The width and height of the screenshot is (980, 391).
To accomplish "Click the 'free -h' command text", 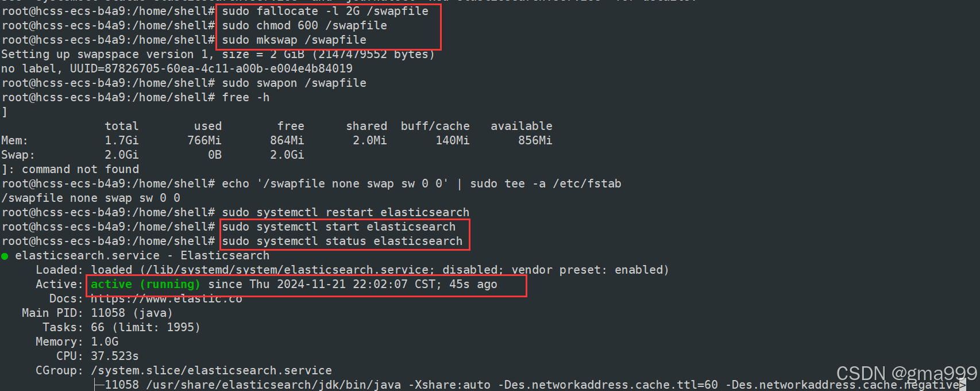I will coord(246,97).
